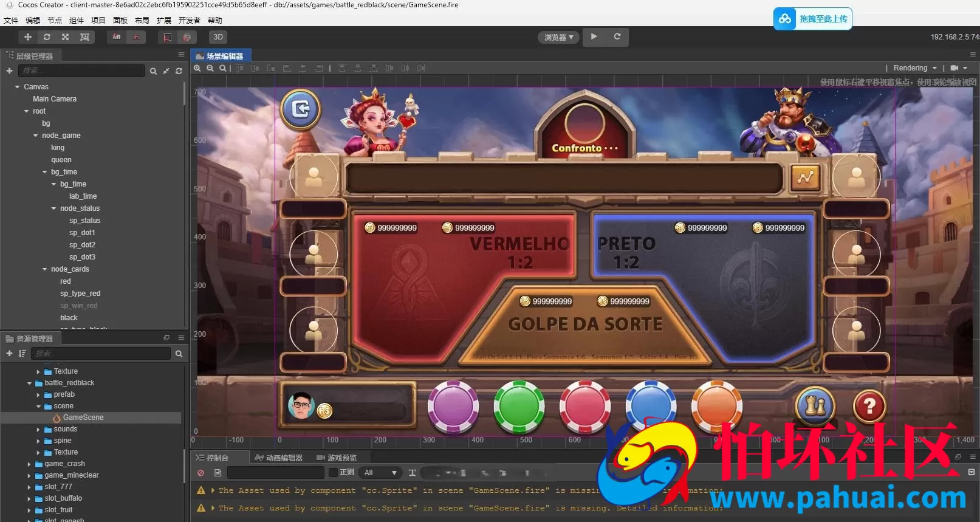Viewport: 980px width, 522px height.
Task: Add a node in the hierarchy panel
Action: click(x=9, y=71)
